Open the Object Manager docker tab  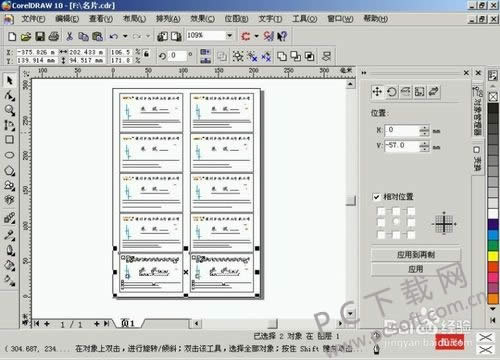478,112
